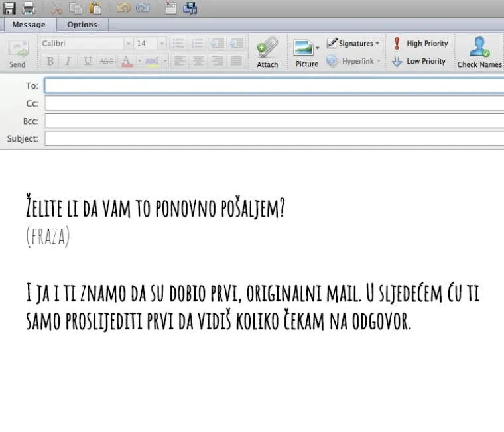Image resolution: width=504 pixels, height=432 pixels.
Task: Click the Send button
Action: coord(18,53)
